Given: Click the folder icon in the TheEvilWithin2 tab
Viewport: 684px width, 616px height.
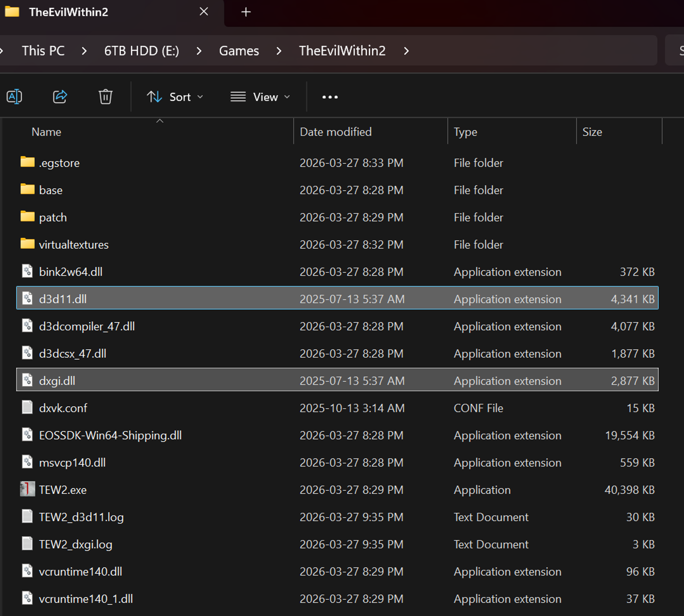Looking at the screenshot, I should (12, 12).
